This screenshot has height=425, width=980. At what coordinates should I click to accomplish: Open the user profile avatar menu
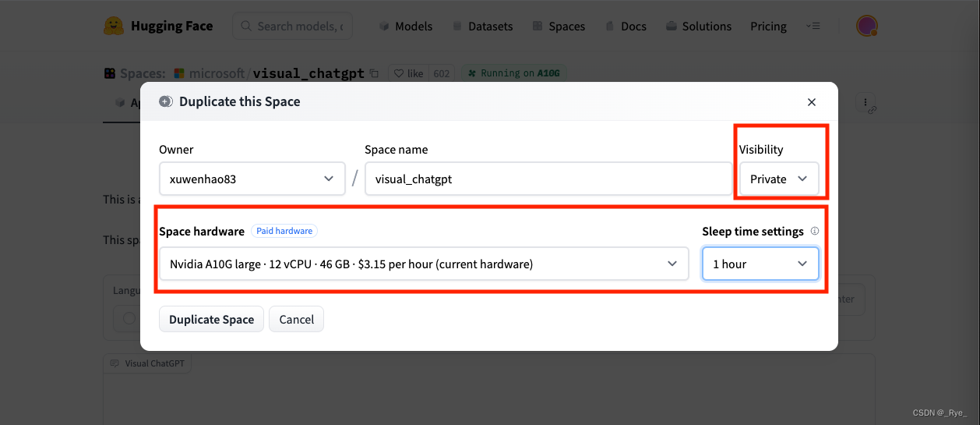867,26
